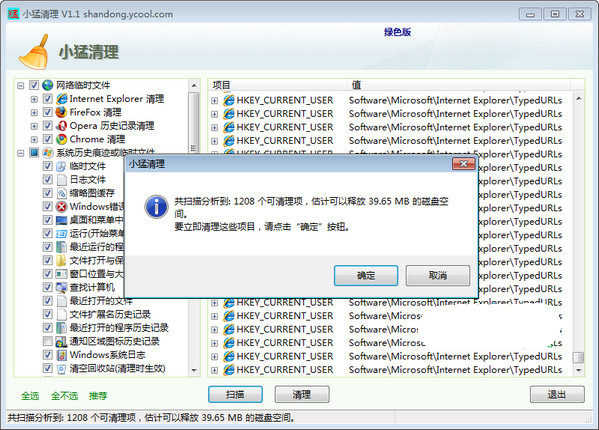Click the app icon in the title bar
The image size is (599, 430).
[13, 14]
